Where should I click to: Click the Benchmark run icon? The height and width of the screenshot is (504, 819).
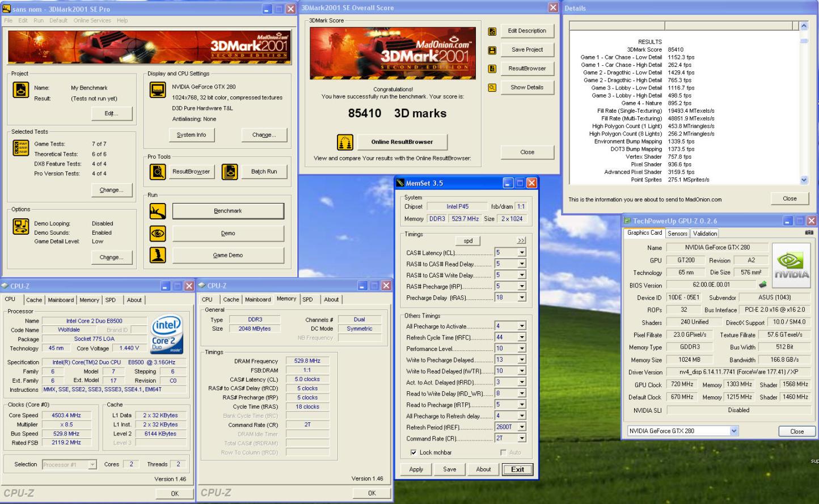[158, 211]
